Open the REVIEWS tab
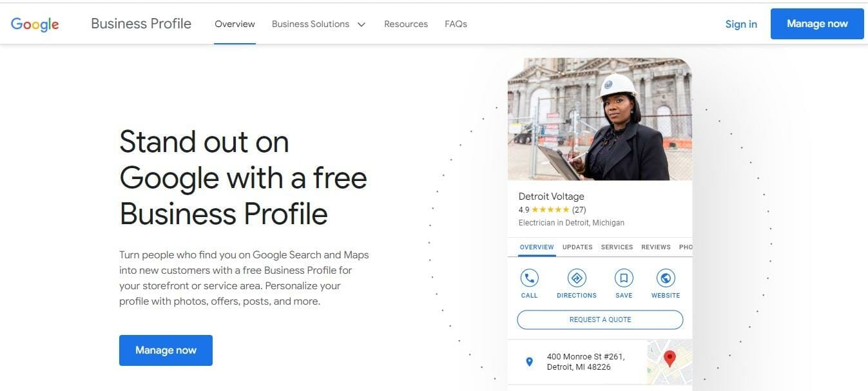 655,247
